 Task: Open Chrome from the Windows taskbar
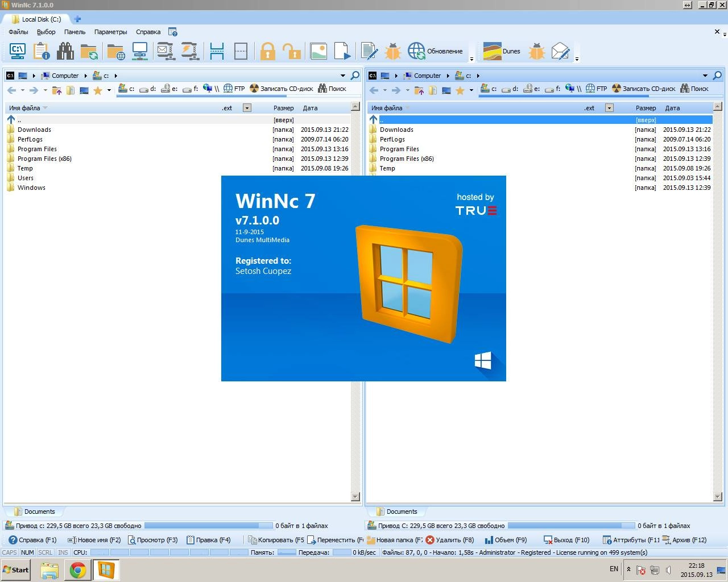click(77, 569)
